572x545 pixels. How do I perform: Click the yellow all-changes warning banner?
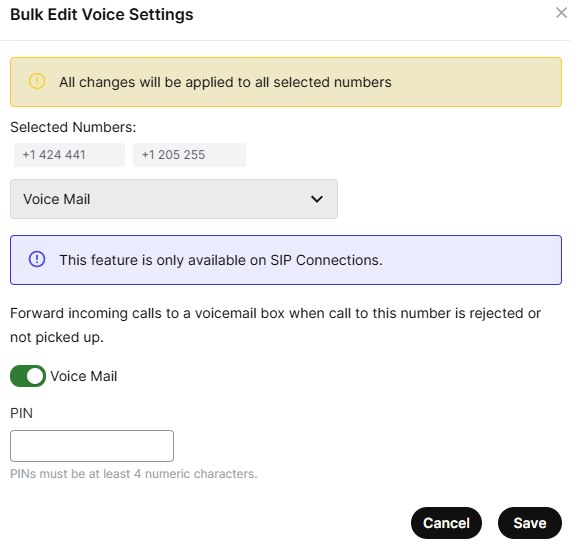286,82
